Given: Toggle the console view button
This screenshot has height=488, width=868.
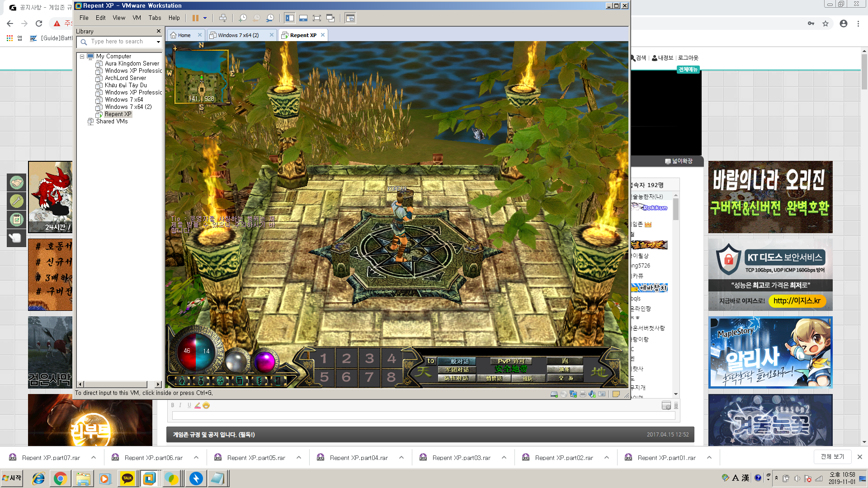Looking at the screenshot, I should coord(350,18).
